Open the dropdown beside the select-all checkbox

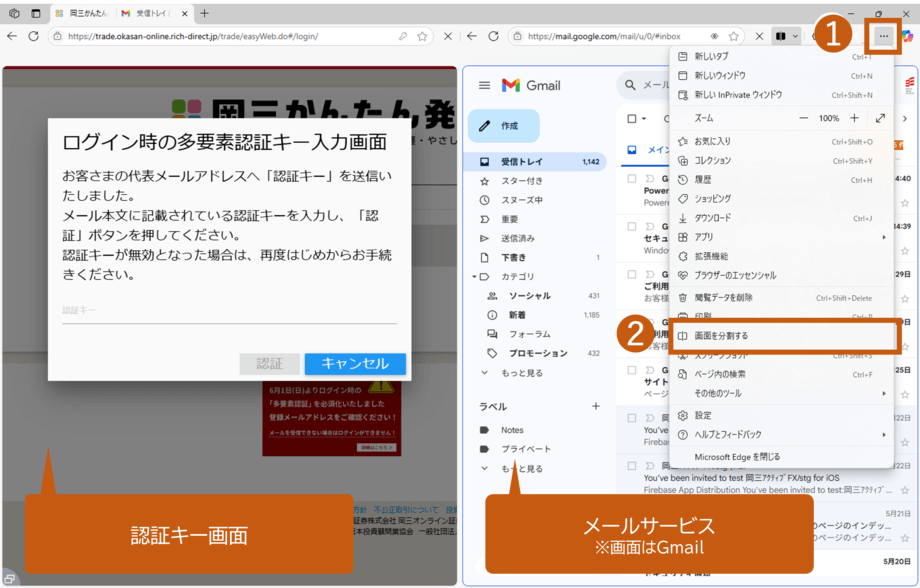(644, 119)
